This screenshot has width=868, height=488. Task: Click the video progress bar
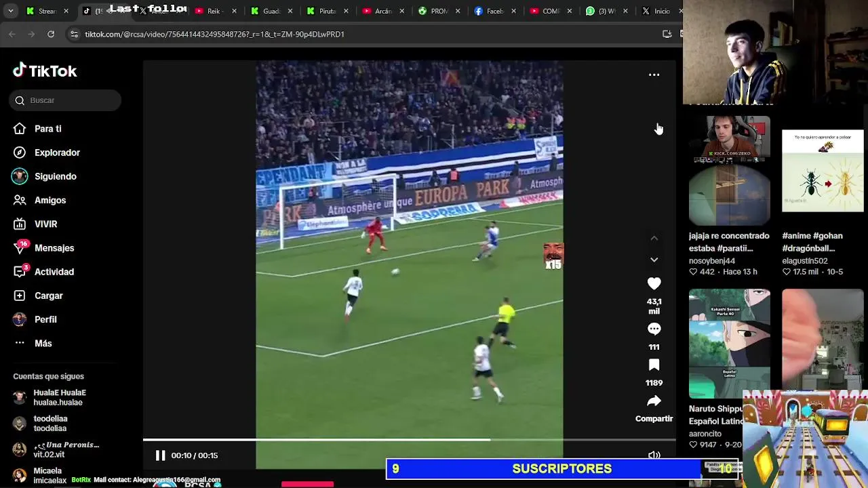point(409,440)
